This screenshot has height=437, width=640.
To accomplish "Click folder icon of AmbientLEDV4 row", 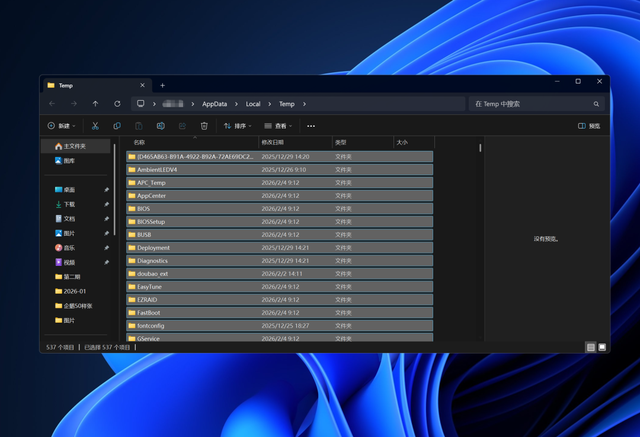I will point(132,169).
